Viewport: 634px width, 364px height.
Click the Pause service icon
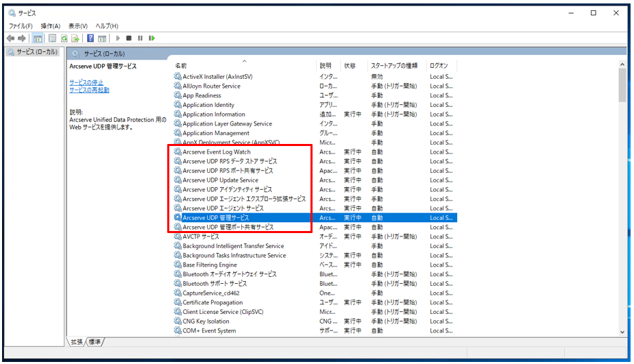click(x=140, y=38)
